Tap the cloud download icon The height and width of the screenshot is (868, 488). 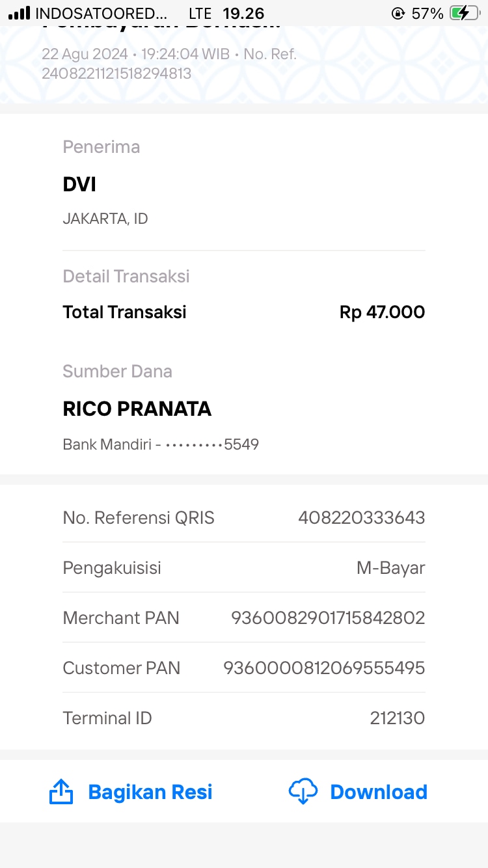[303, 791]
